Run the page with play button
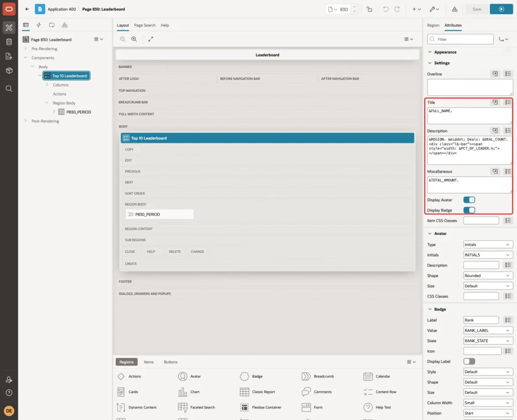This screenshot has width=517, height=420. coord(501,9)
